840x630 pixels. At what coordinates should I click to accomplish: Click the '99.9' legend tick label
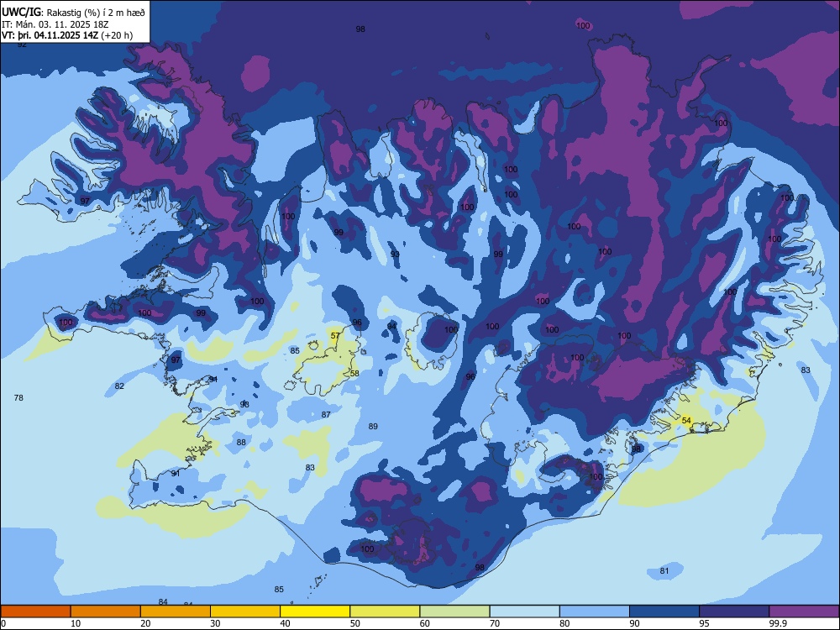pyautogui.click(x=777, y=623)
